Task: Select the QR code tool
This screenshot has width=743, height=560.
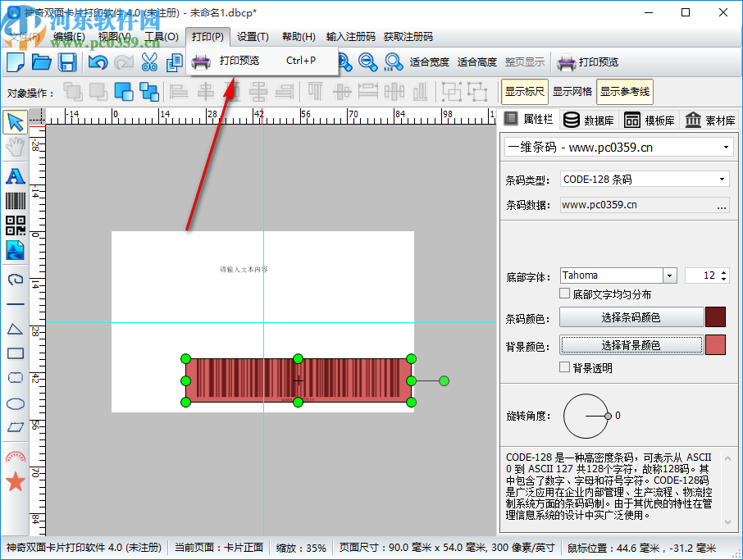Action: pyautogui.click(x=15, y=225)
